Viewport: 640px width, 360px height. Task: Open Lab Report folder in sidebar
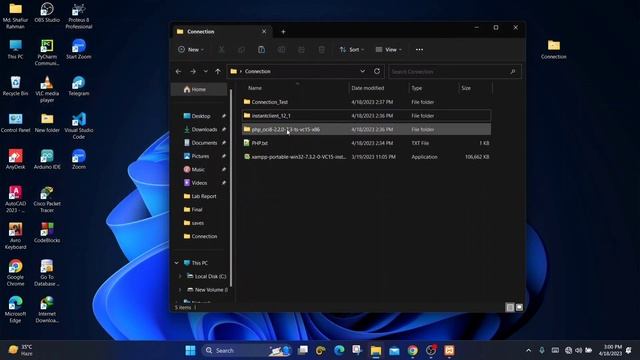pyautogui.click(x=201, y=196)
